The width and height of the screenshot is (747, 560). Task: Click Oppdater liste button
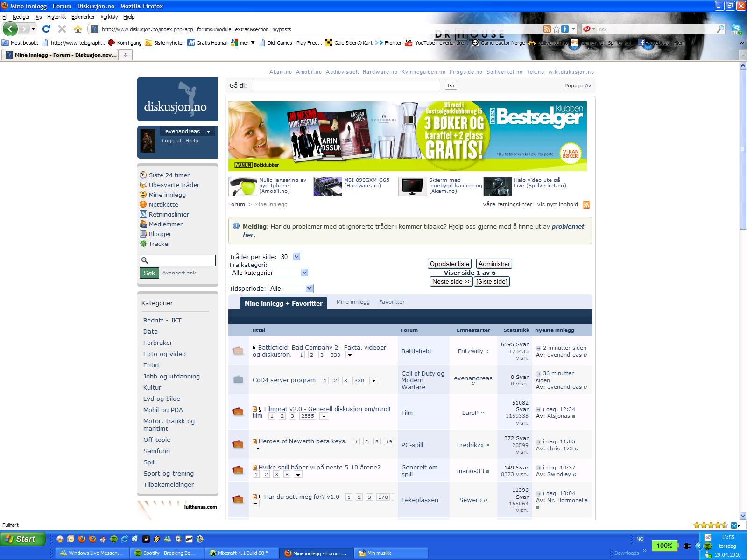point(450,264)
